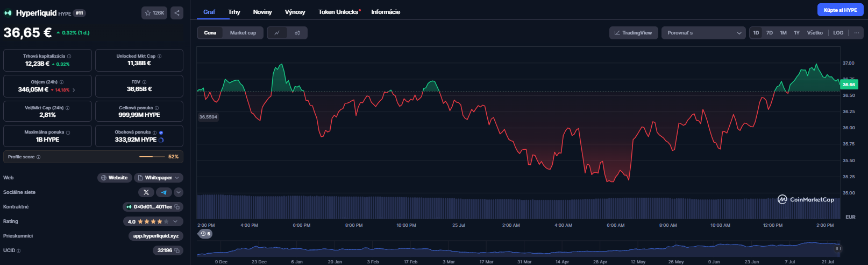Set chart range to 1D
This screenshot has width=868, height=265.
(x=756, y=33)
